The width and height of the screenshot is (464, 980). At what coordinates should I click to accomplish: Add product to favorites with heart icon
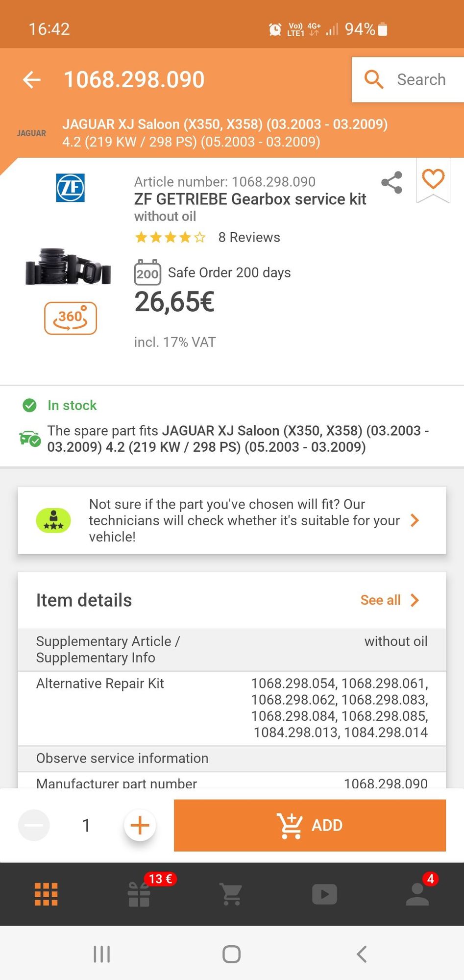tap(433, 179)
